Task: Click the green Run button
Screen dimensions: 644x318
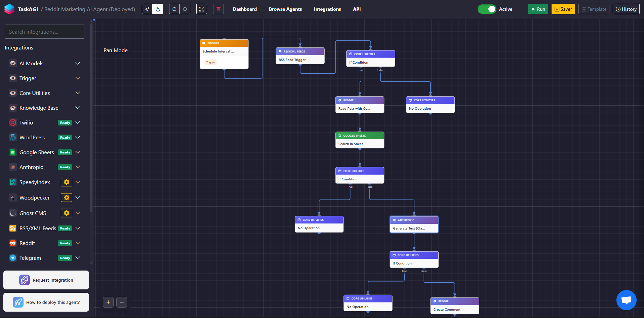Action: (x=538, y=9)
